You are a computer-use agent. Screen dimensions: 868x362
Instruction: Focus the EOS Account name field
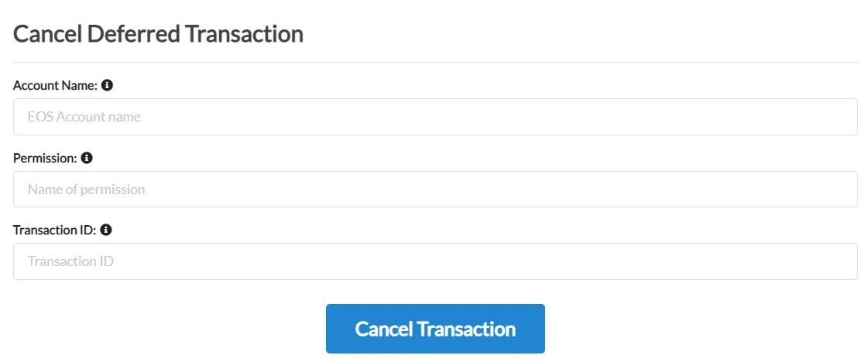[435, 117]
